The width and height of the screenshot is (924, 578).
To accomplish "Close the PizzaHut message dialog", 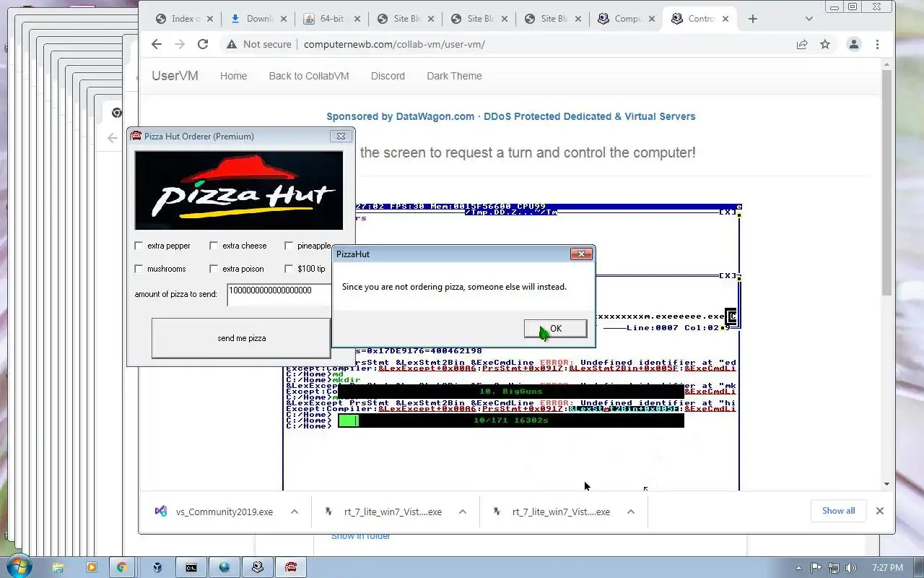I will pos(581,254).
